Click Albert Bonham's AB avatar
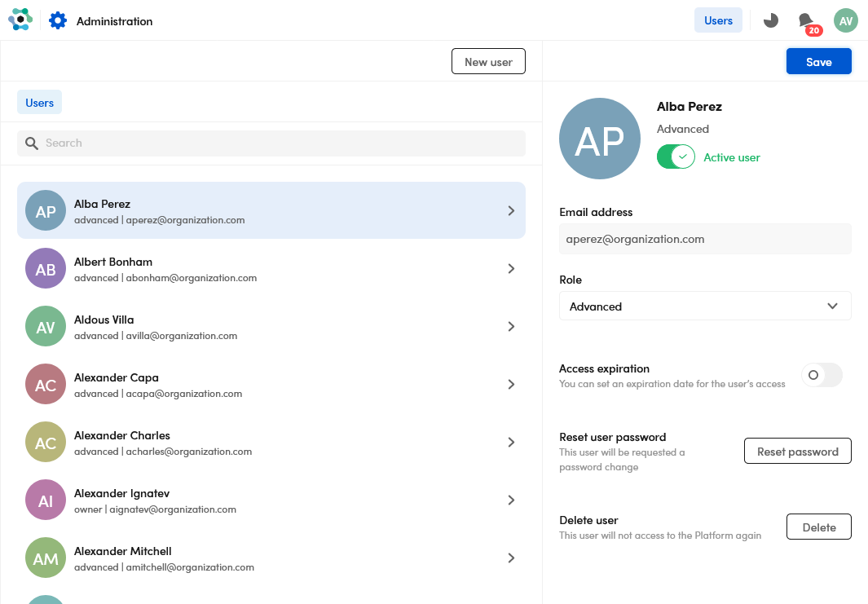Viewport: 868px width, 604px height. pyautogui.click(x=46, y=269)
